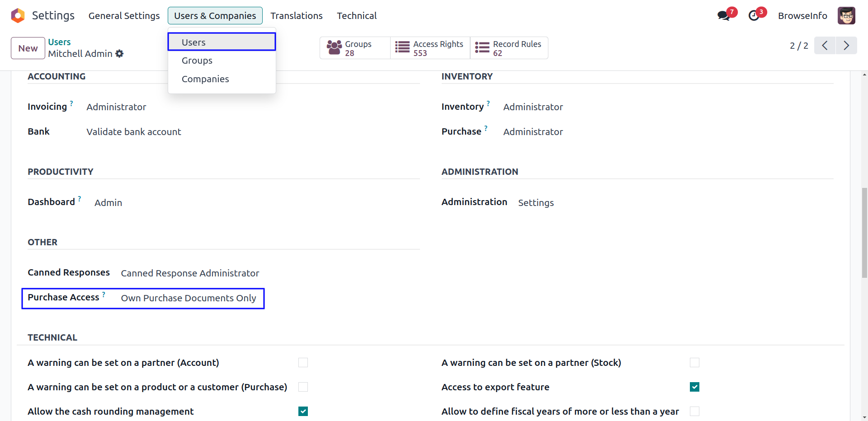Click the Users breadcrumb link

coord(59,42)
